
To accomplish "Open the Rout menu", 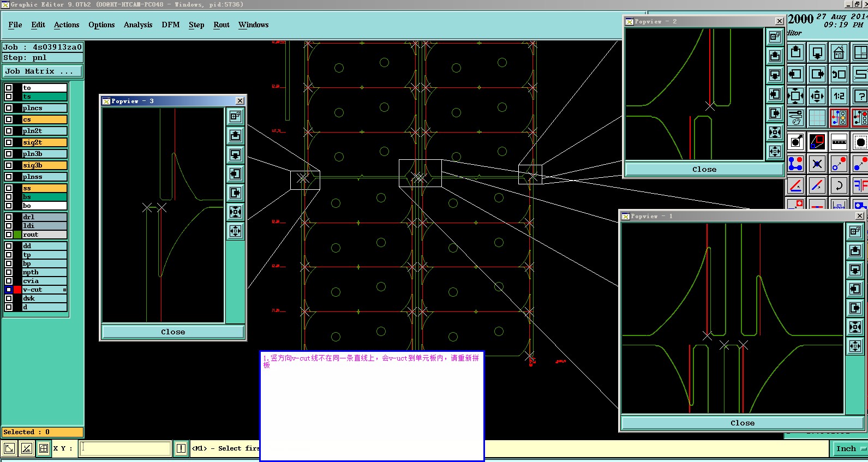I will 222,25.
